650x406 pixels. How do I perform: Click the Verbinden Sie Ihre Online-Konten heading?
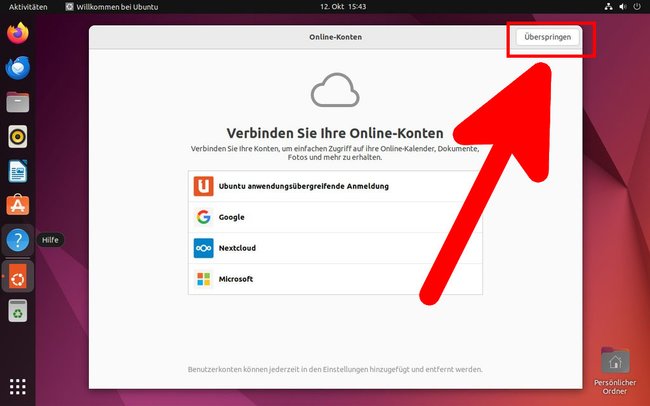335,133
